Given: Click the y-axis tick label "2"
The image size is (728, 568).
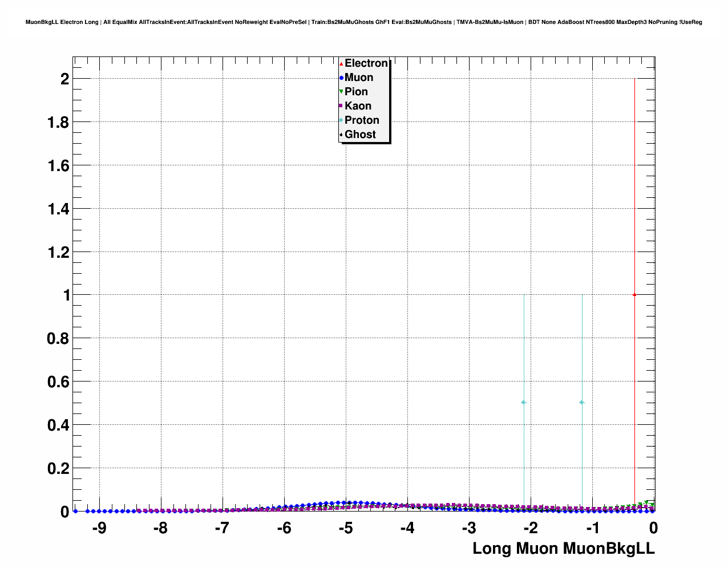Looking at the screenshot, I should [64, 79].
